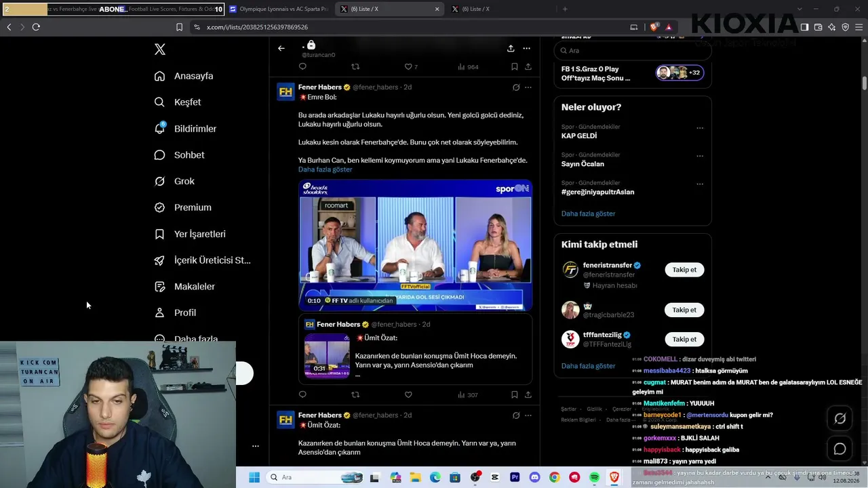Open more options for KAP GELDİ trend
Image resolution: width=868 pixels, height=488 pixels.
(x=700, y=128)
